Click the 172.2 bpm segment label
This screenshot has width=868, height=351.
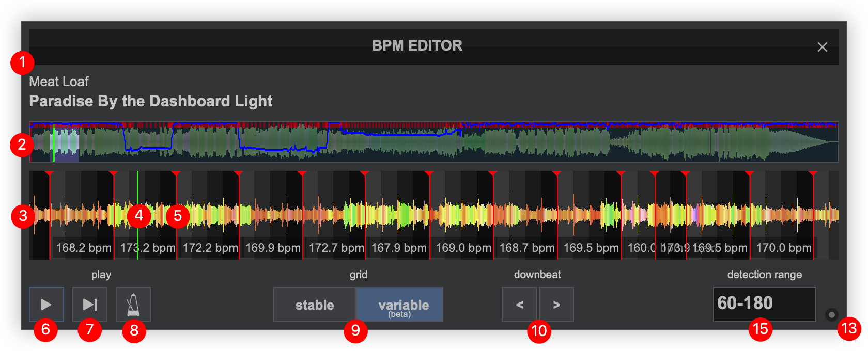[210, 248]
